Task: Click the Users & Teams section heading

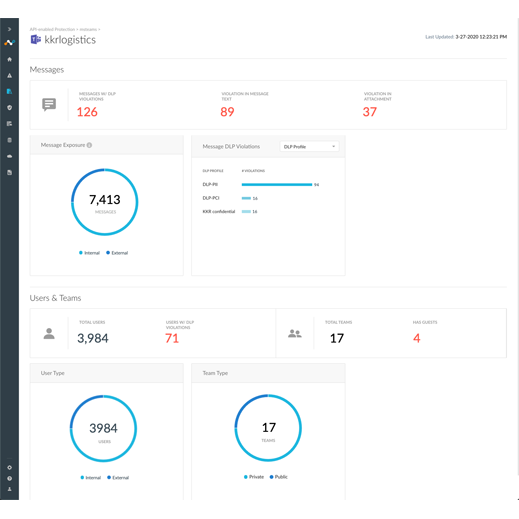Action: (x=55, y=298)
